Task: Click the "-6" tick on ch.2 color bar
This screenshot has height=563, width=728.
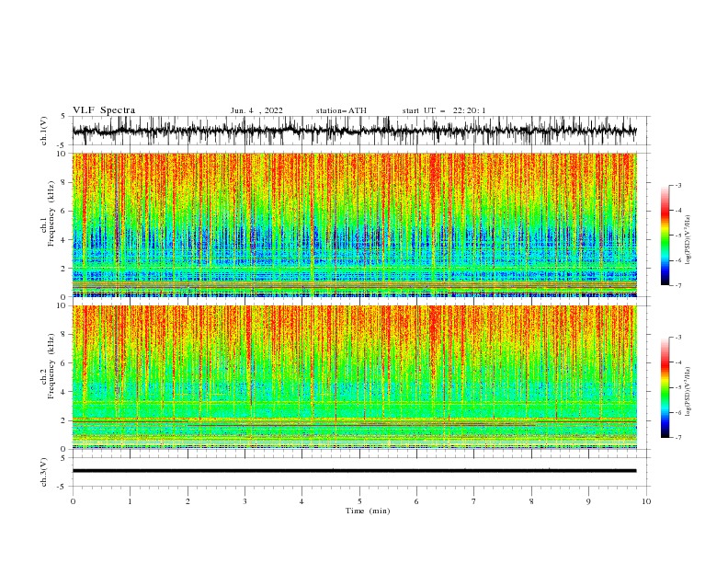Action: 677,412
